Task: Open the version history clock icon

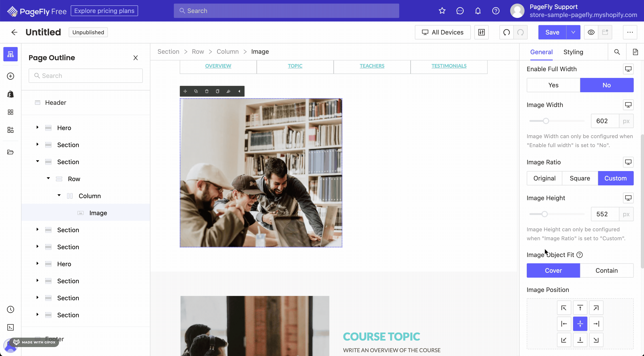Action: coord(11,309)
